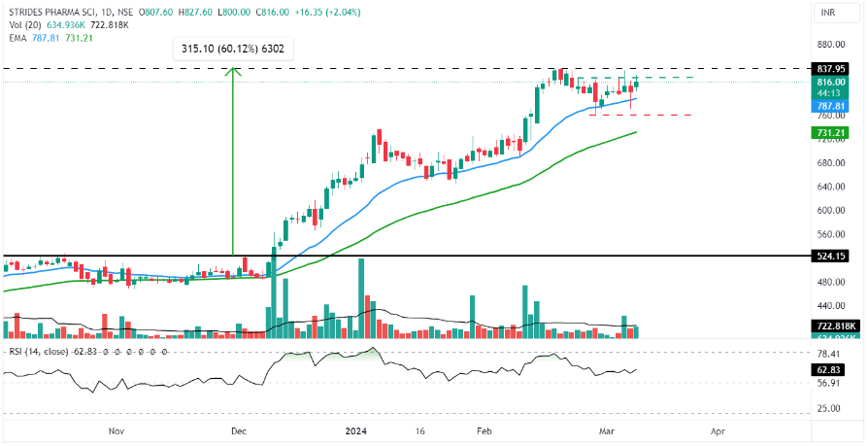Click the green EMA 731.21 price tag
This screenshot has width=868, height=446.
point(827,132)
